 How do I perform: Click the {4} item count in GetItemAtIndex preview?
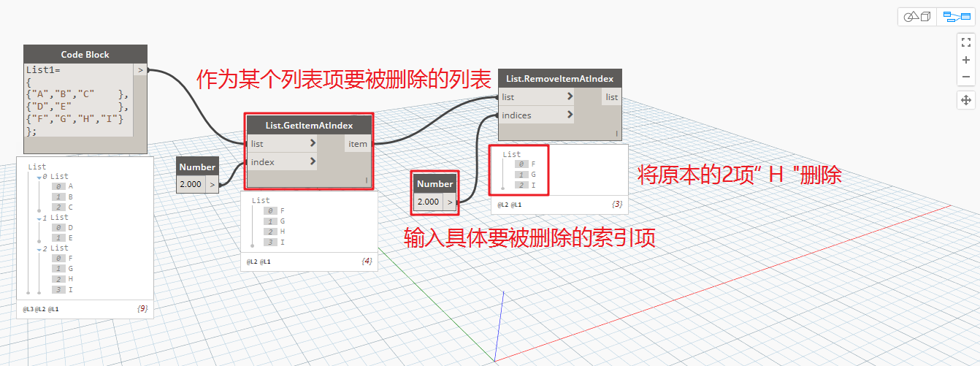(367, 261)
